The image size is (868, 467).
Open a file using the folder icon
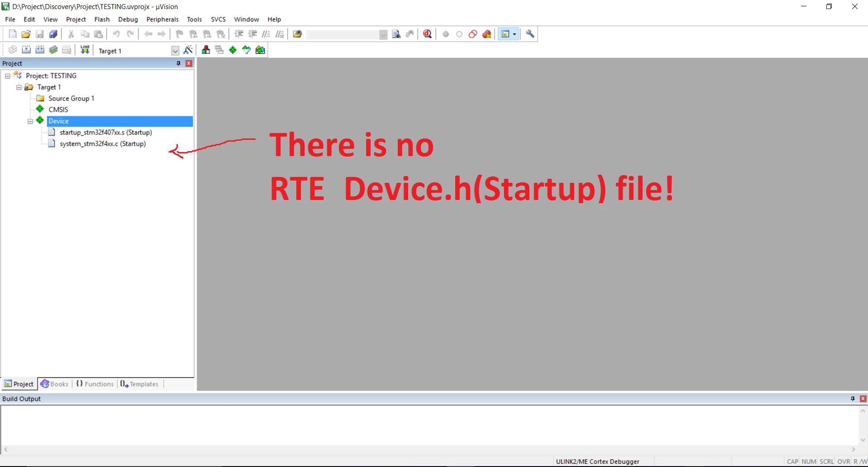click(26, 34)
